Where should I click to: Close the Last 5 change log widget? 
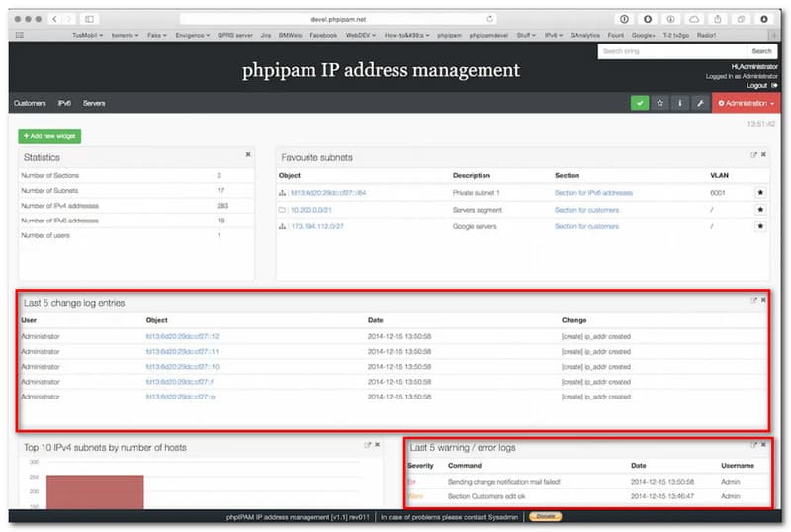763,300
